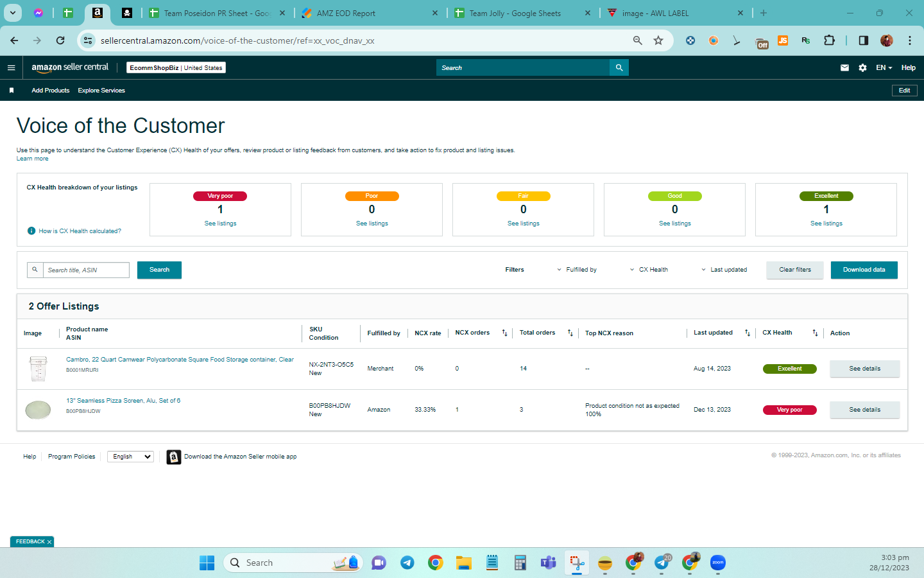Click the Chrome profile avatar
The width and height of the screenshot is (924, 578).
click(x=887, y=40)
